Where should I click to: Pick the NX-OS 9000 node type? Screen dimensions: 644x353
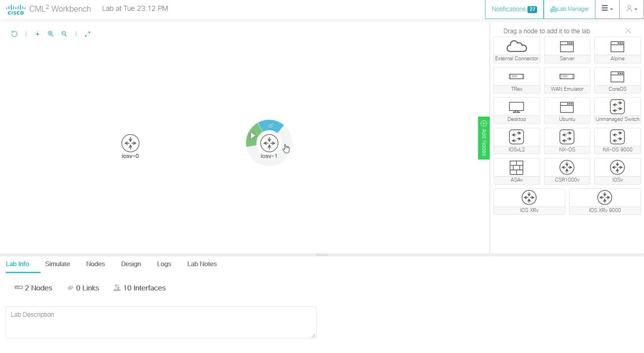click(x=617, y=141)
